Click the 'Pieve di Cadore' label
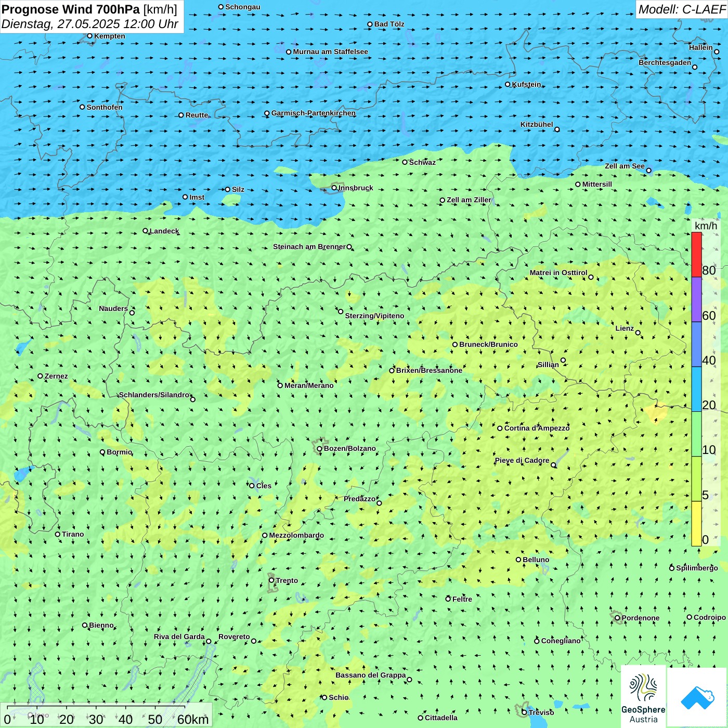The image size is (728, 728). click(x=522, y=460)
